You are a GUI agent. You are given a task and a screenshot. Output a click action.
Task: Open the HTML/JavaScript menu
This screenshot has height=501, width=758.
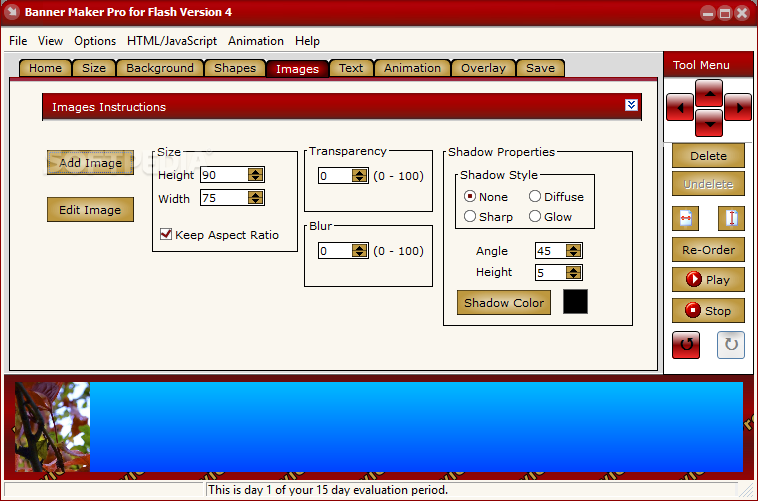[172, 41]
